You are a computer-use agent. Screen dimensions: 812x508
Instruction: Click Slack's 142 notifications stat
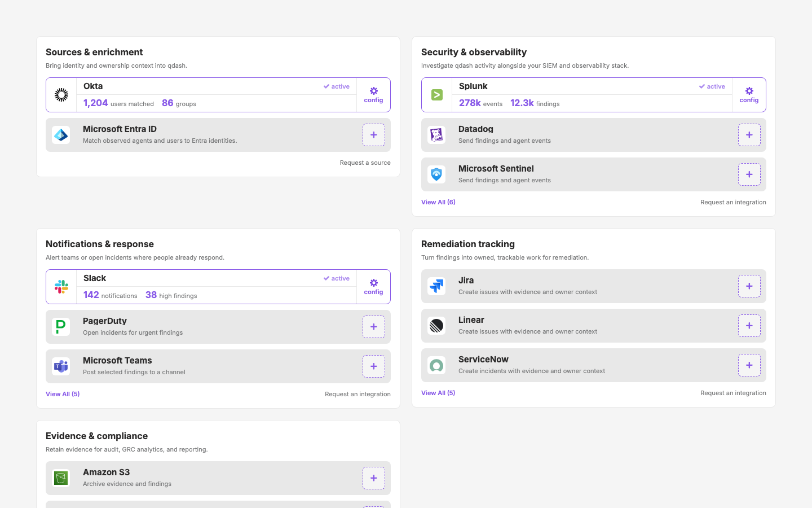[110, 295]
